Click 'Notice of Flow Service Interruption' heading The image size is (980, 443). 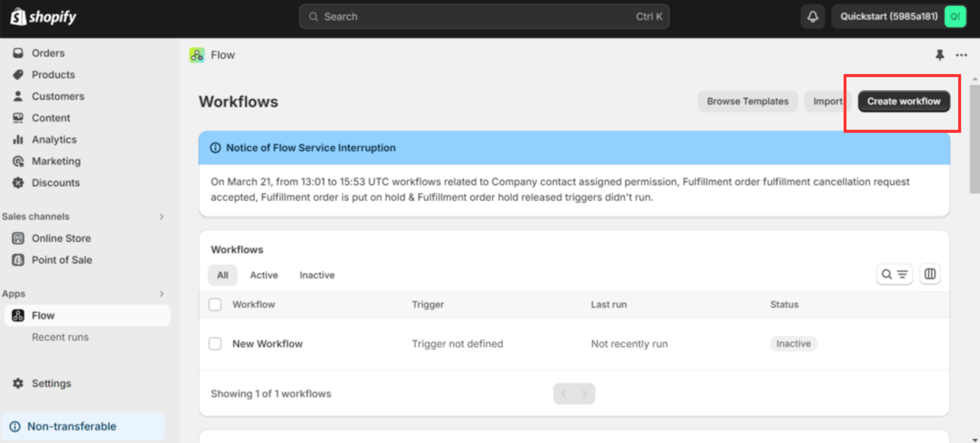[311, 148]
